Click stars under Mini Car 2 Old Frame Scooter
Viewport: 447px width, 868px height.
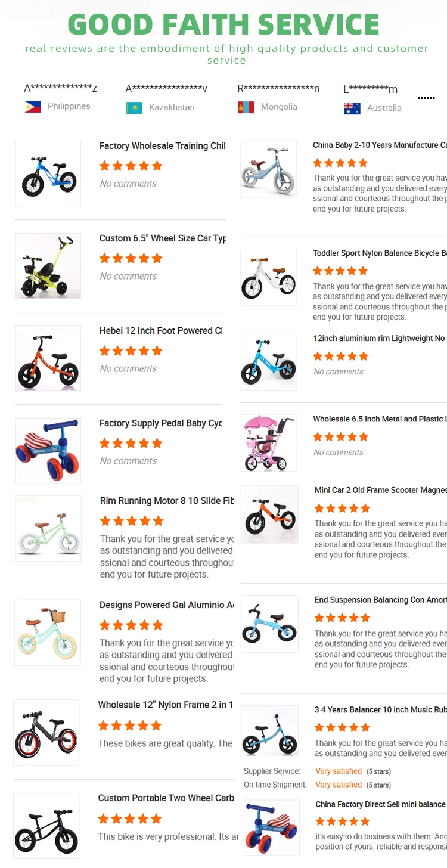(342, 508)
